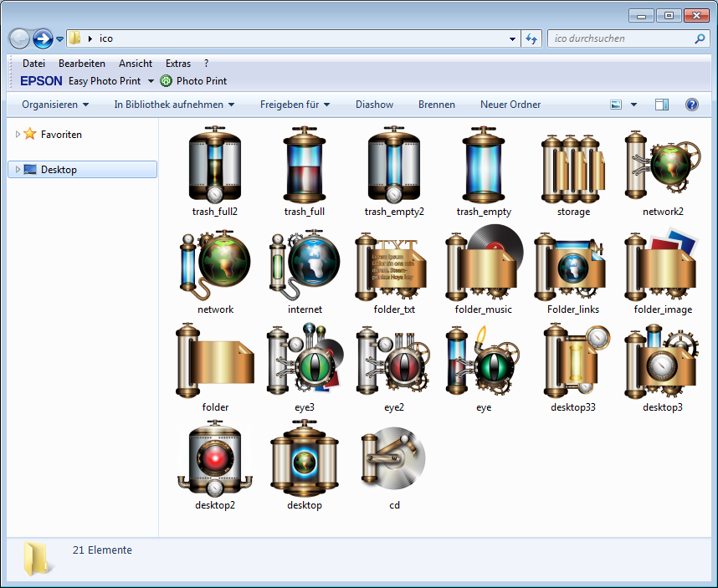Click the blue Help question-mark icon
The height and width of the screenshot is (588, 718).
(692, 105)
